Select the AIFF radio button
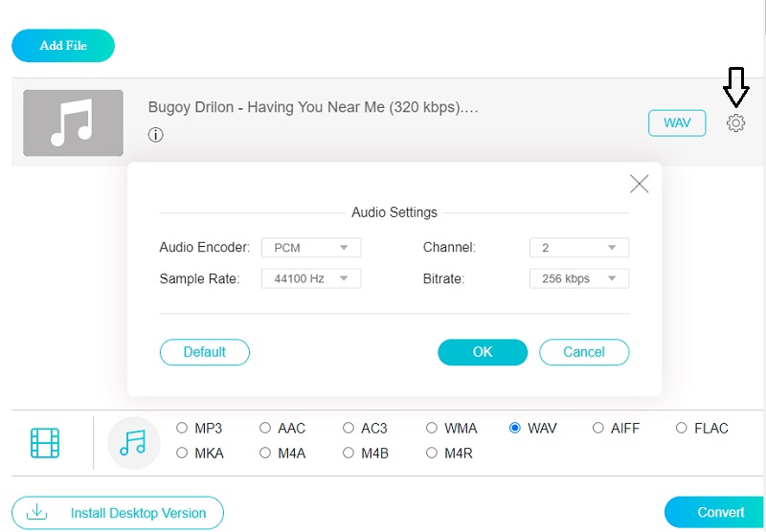 point(598,429)
